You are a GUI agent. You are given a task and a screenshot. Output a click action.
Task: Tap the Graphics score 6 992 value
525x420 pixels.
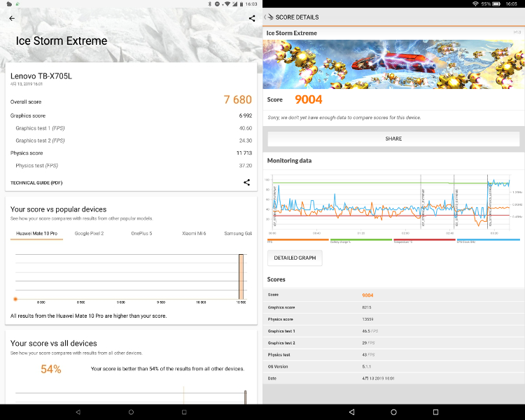tap(246, 115)
